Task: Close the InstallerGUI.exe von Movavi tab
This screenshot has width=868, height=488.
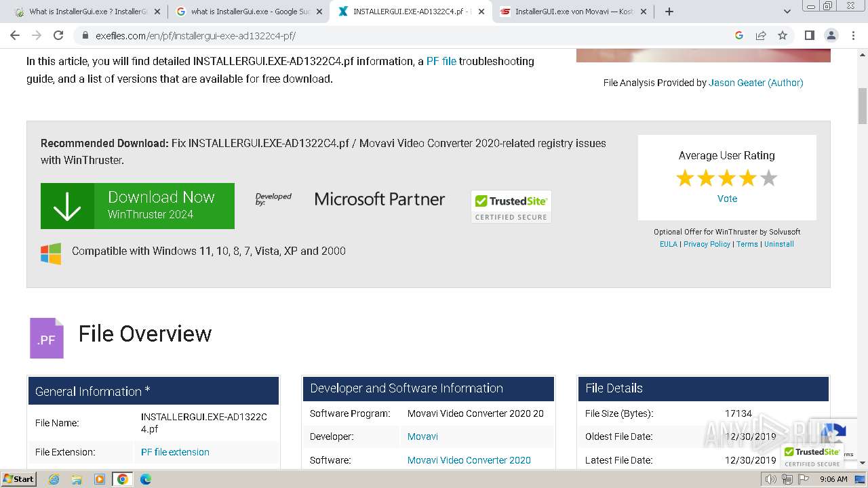Action: [644, 12]
